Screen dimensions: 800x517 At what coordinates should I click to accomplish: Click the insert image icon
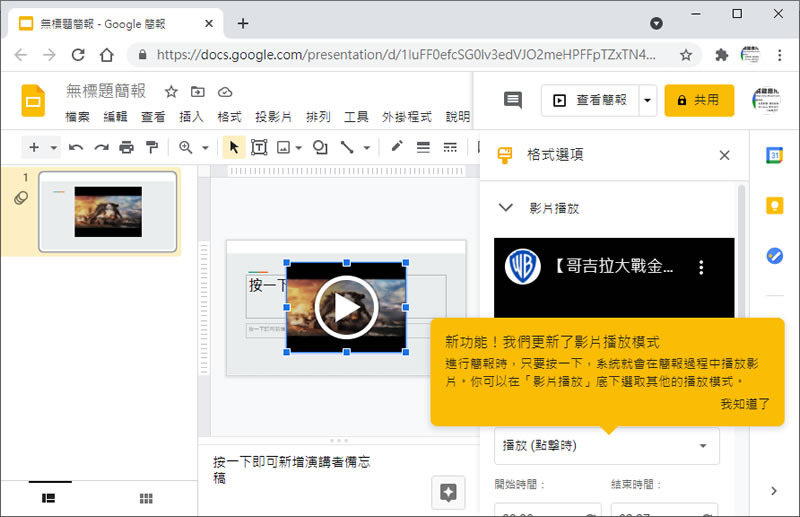[x=283, y=147]
